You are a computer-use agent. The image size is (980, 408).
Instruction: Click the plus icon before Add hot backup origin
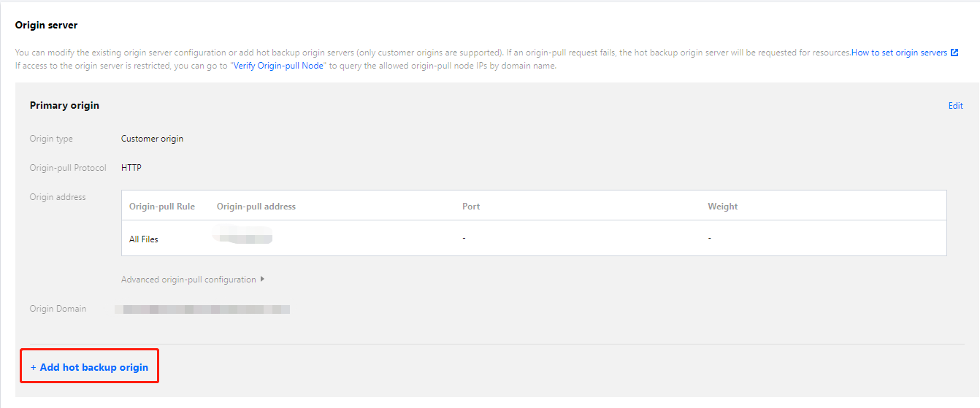coord(33,368)
